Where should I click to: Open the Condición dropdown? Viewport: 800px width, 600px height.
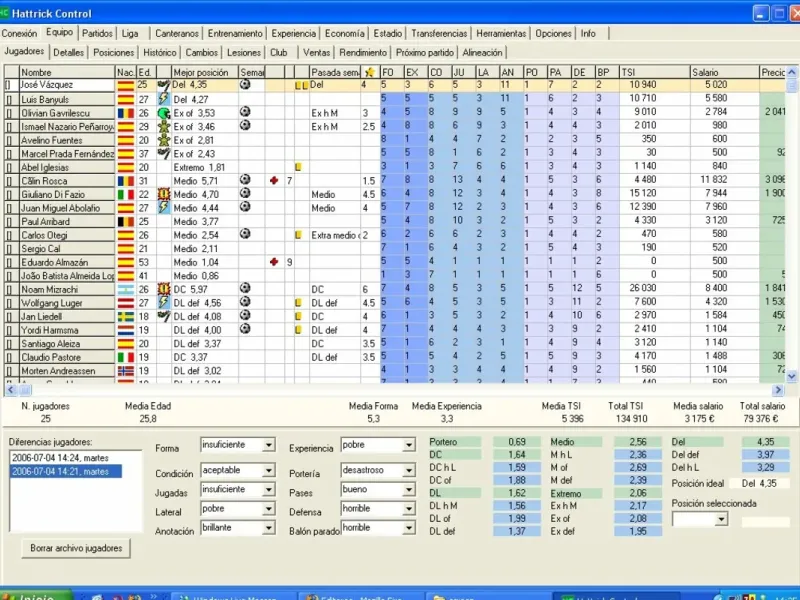268,470
